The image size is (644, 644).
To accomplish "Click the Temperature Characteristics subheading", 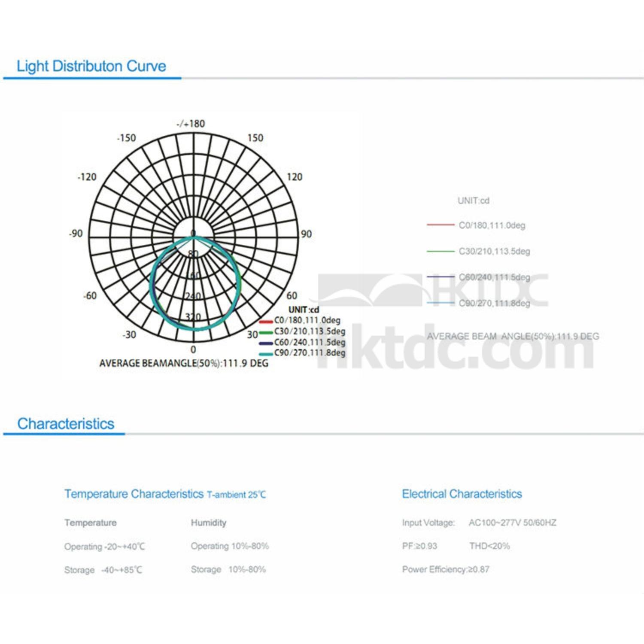I will tap(134, 494).
